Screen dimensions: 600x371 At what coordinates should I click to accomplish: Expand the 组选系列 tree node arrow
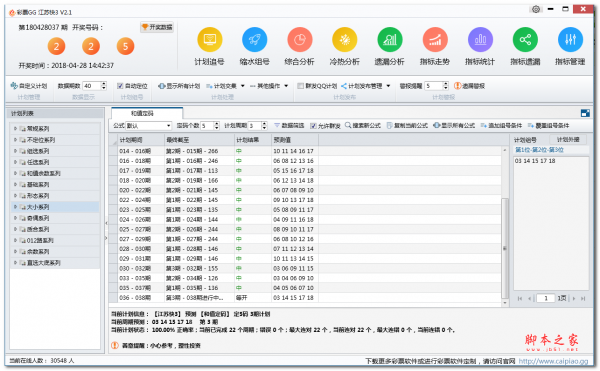(15, 151)
